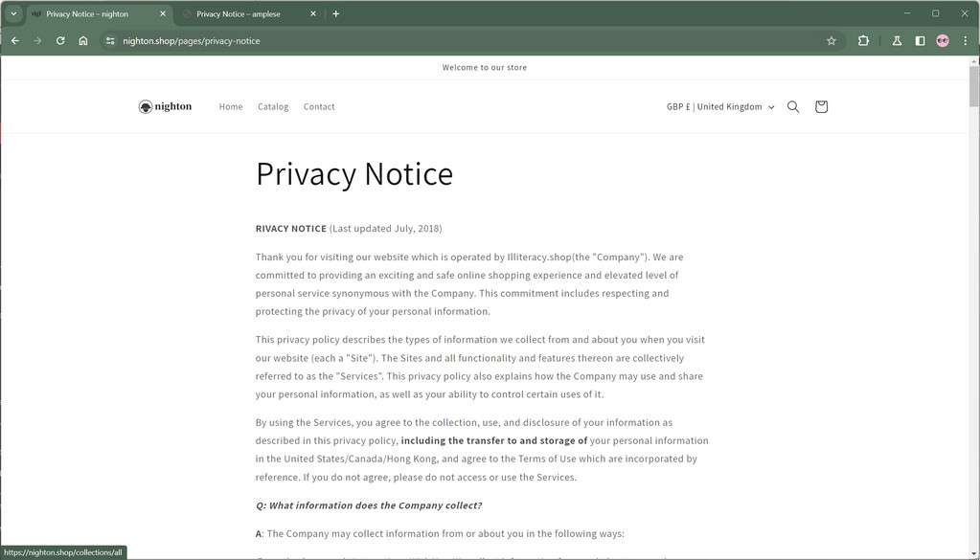This screenshot has height=560, width=980.
Task: Reload the current page
Action: point(60,41)
